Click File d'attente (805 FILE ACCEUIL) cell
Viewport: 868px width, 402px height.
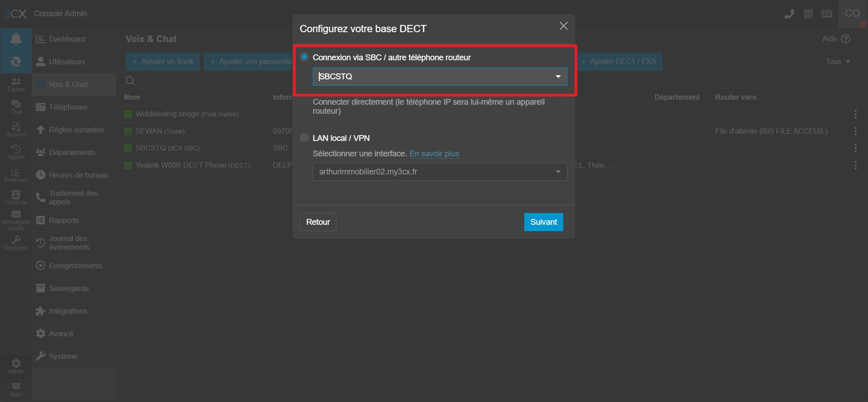pos(771,131)
